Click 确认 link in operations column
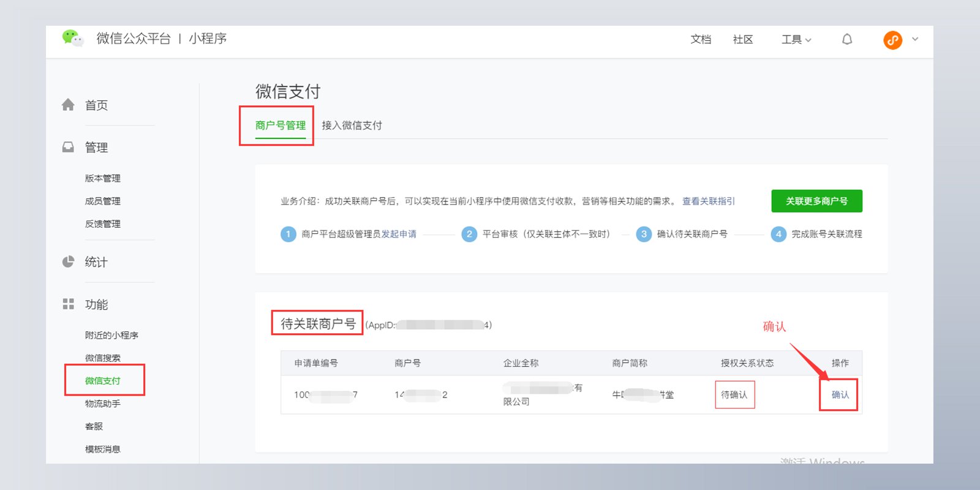980x490 pixels. [x=840, y=394]
